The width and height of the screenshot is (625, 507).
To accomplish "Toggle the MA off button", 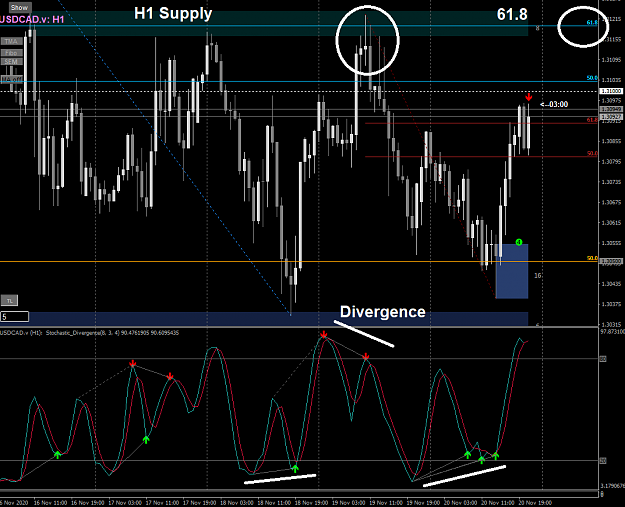I will [11, 79].
